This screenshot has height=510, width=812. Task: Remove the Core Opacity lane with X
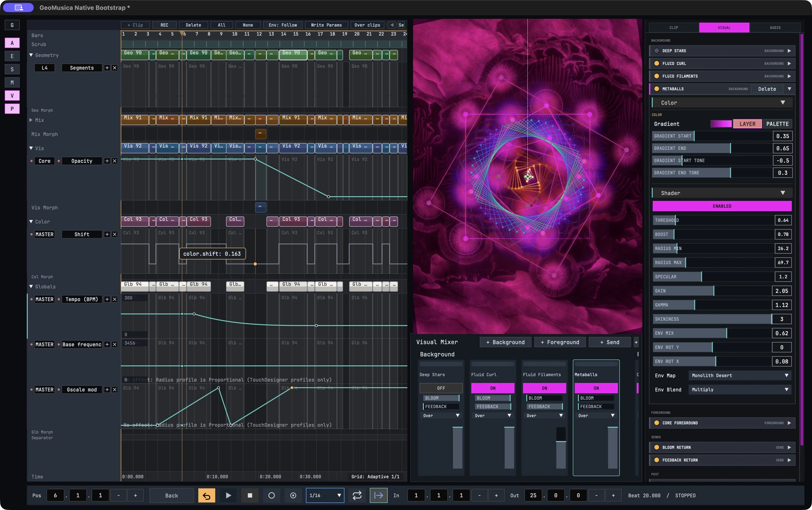coord(115,161)
